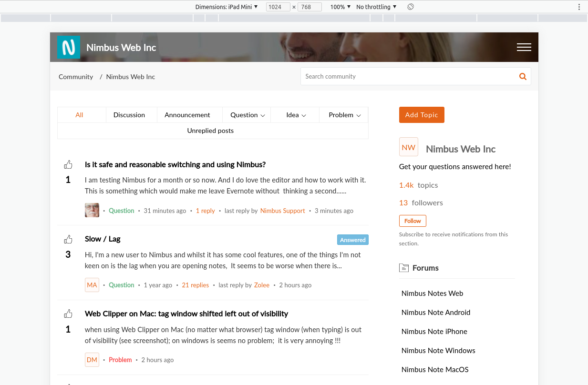
Task: Click the blue Answered badge
Action: [353, 240]
